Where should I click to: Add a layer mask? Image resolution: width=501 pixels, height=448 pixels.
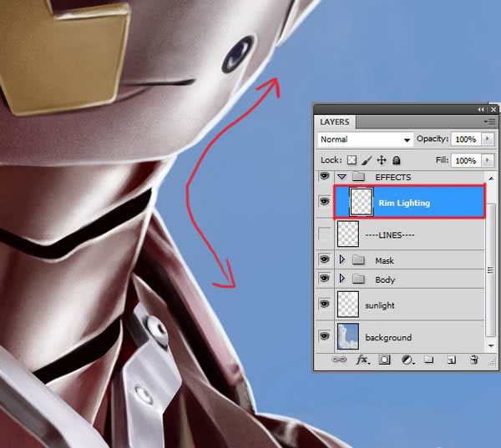[x=384, y=360]
